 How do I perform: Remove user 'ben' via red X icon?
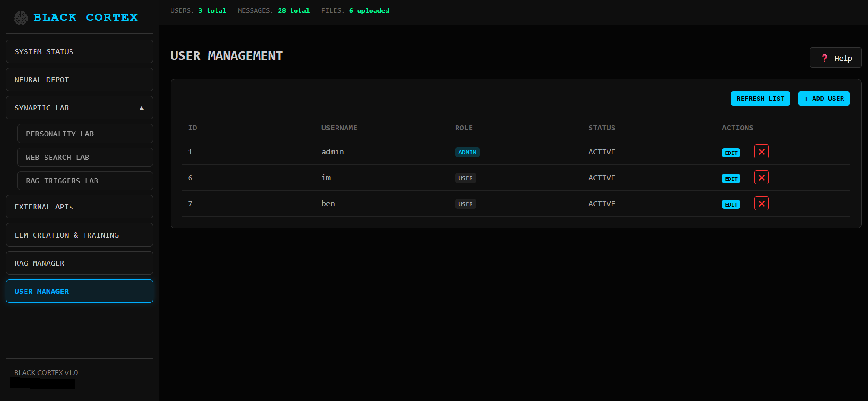[x=761, y=203]
